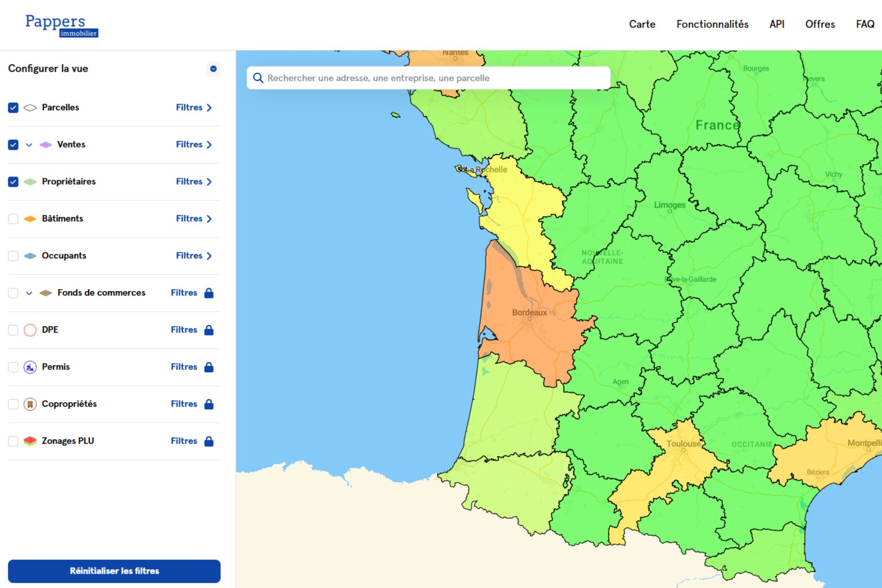Go to the Offres page

click(820, 24)
